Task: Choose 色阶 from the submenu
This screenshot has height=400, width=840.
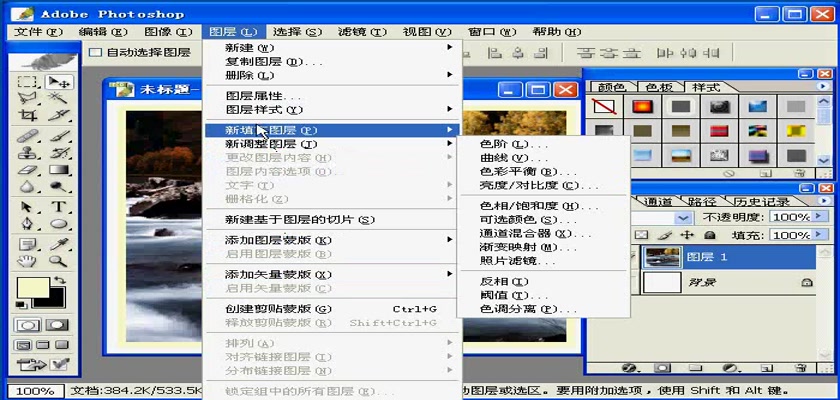Action: tap(544, 145)
